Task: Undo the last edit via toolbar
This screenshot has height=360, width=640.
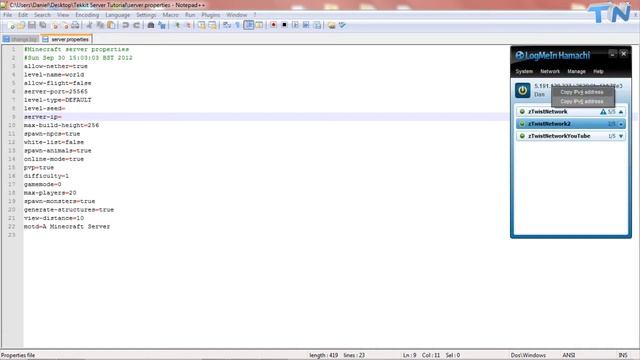Action: [126, 25]
